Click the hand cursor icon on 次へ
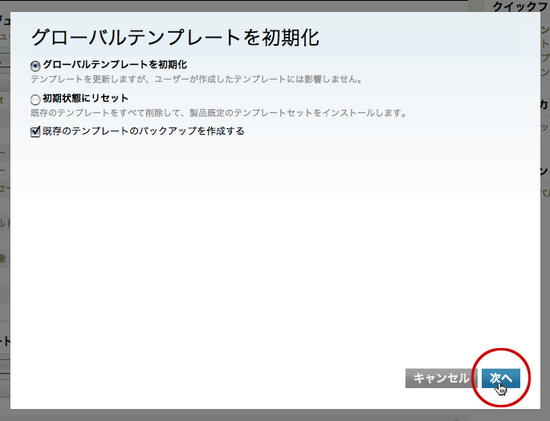This screenshot has height=421, width=550. (x=501, y=388)
